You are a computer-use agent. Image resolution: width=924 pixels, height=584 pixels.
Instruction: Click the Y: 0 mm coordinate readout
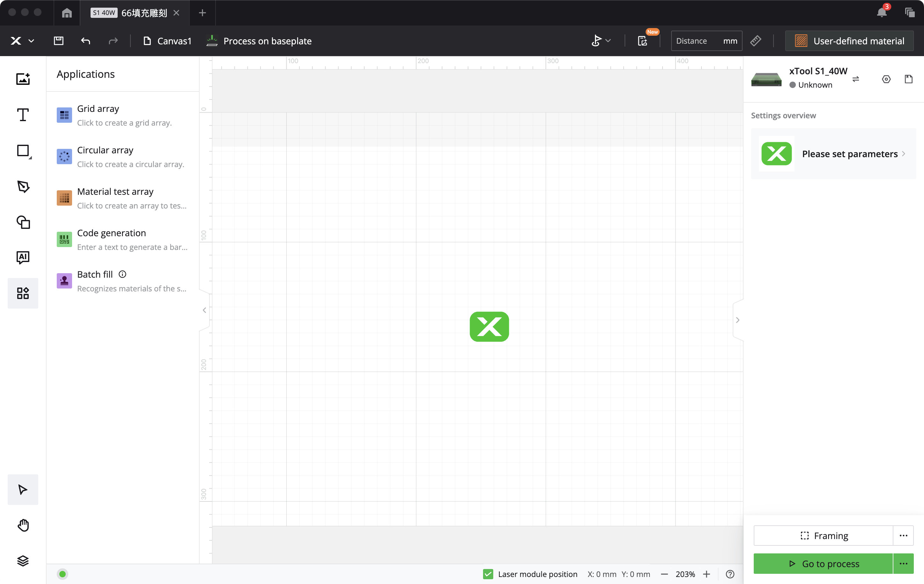[x=636, y=574]
